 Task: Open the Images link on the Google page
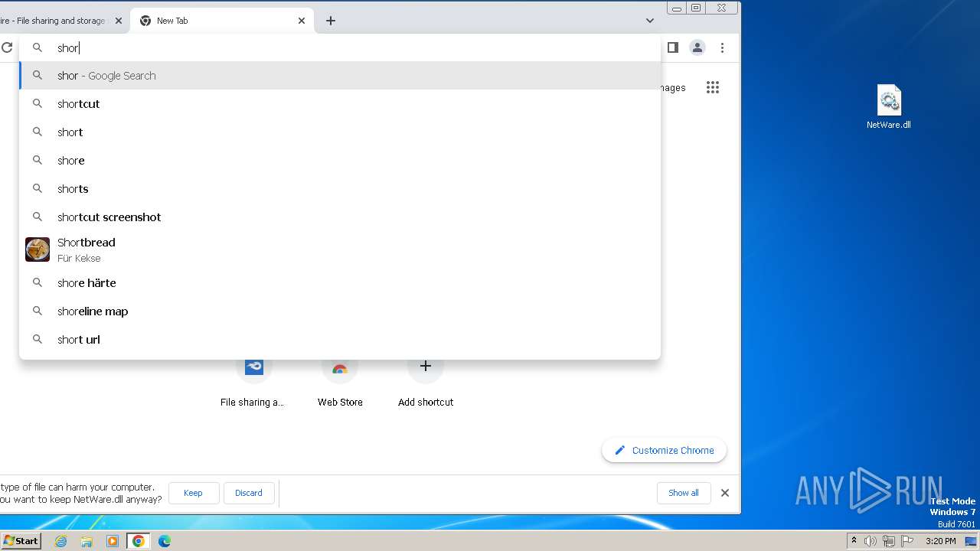pyautogui.click(x=672, y=88)
